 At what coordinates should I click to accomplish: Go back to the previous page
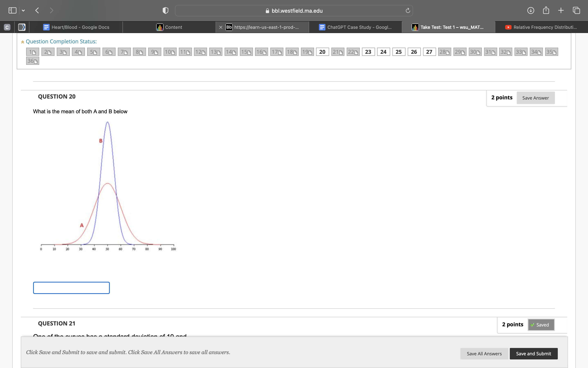coord(37,10)
